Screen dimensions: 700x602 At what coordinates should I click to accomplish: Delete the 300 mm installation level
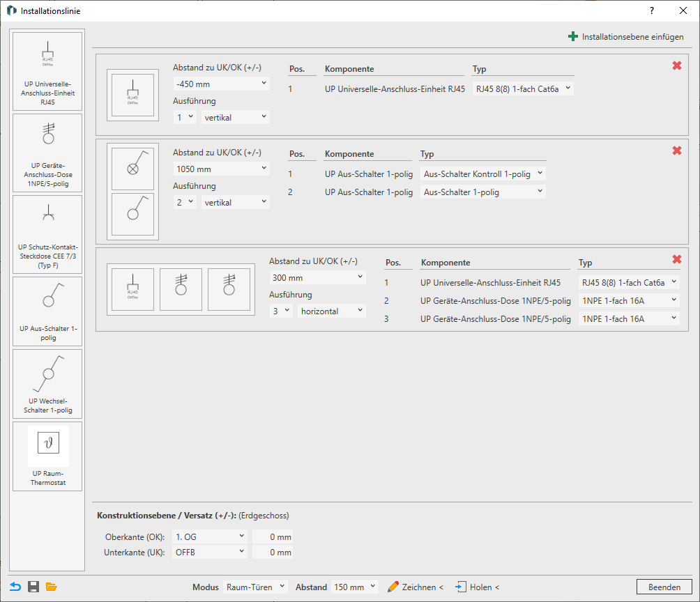point(677,259)
